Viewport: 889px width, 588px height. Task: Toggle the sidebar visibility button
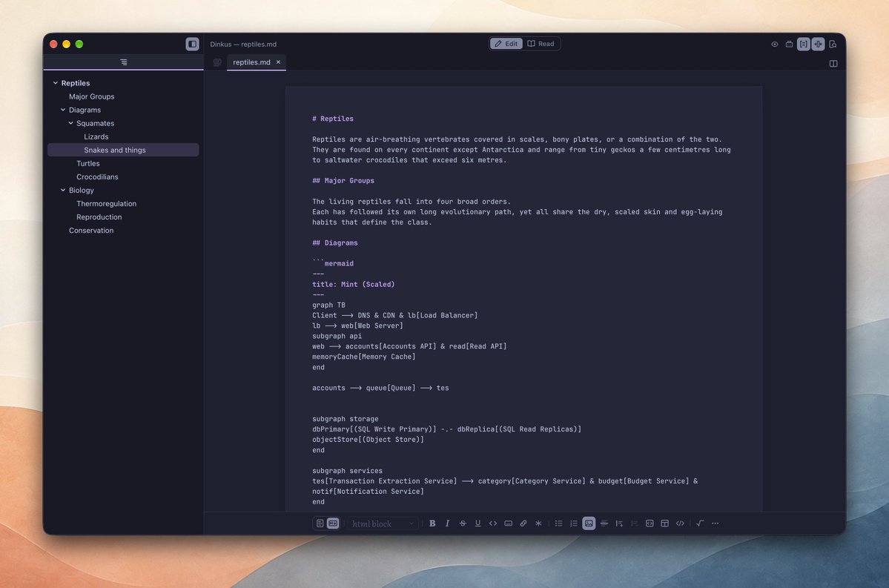[192, 44]
